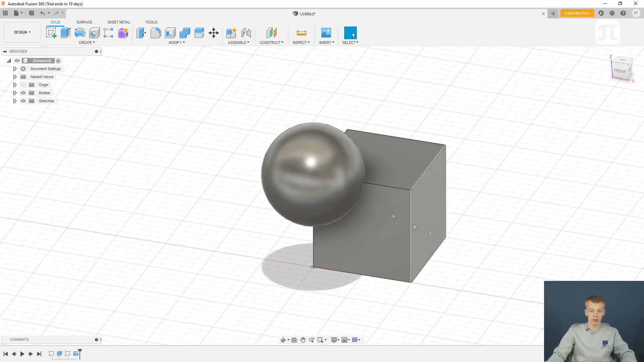Open the SELECT dropdown menu
Viewport: 644px width, 362px height.
tap(350, 43)
